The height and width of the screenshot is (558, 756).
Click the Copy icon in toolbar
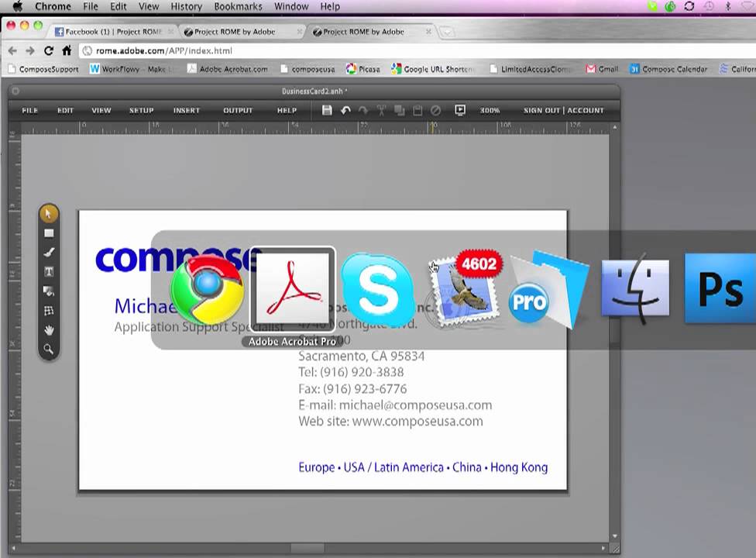pos(399,111)
